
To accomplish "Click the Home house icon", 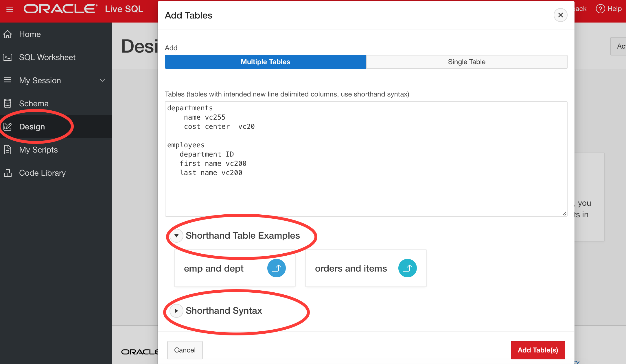I will pos(8,34).
